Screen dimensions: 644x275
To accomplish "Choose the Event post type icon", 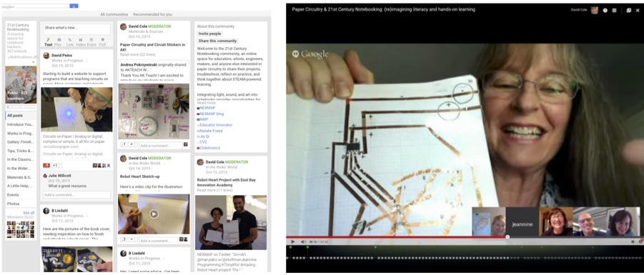I will 91,42.
